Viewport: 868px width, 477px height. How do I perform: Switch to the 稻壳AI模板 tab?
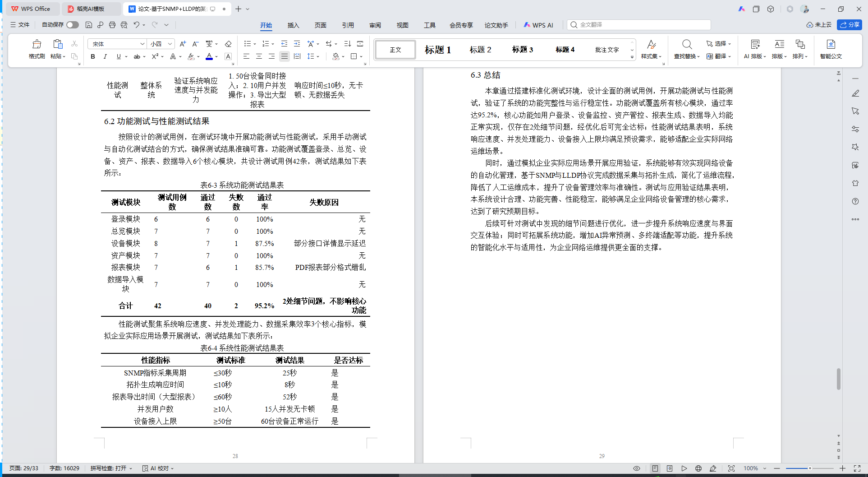[91, 9]
